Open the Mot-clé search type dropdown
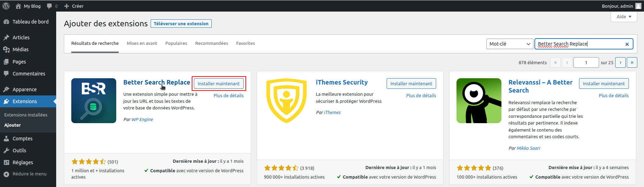 510,44
